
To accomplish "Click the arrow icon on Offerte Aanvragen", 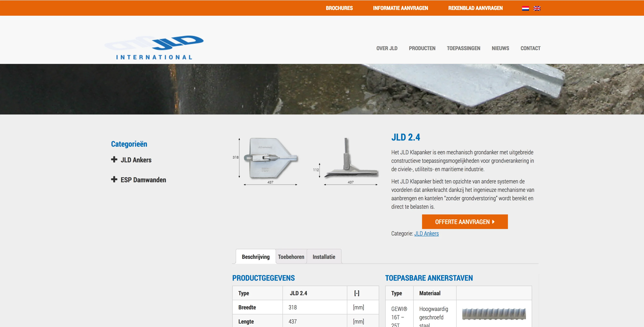I will click(493, 222).
